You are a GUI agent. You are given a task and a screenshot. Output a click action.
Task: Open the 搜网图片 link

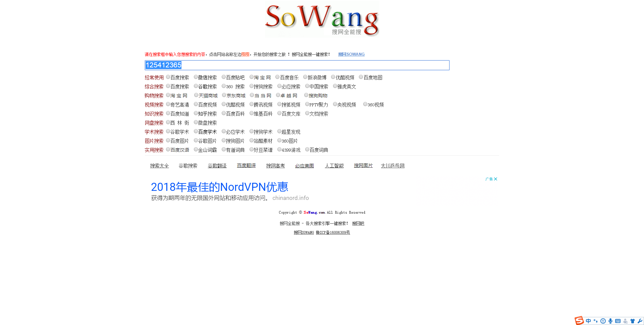[363, 166]
